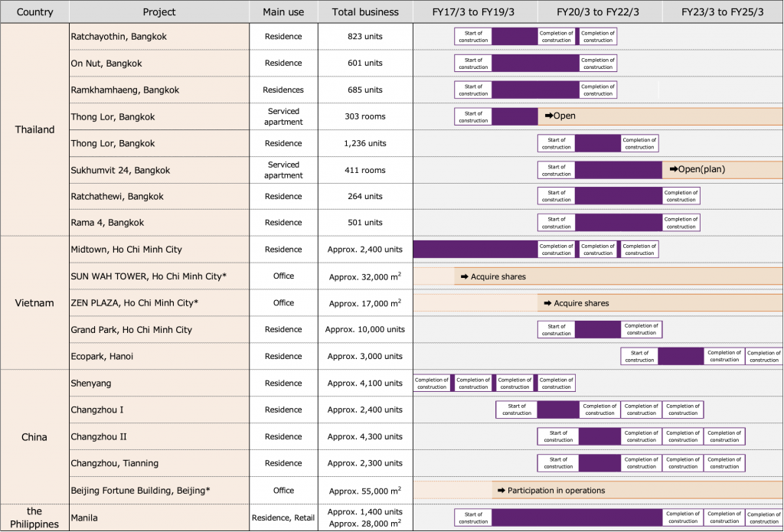
Task: Click "Thong Lor, Bangkok" in the 303 rooms row
Action: point(113,117)
